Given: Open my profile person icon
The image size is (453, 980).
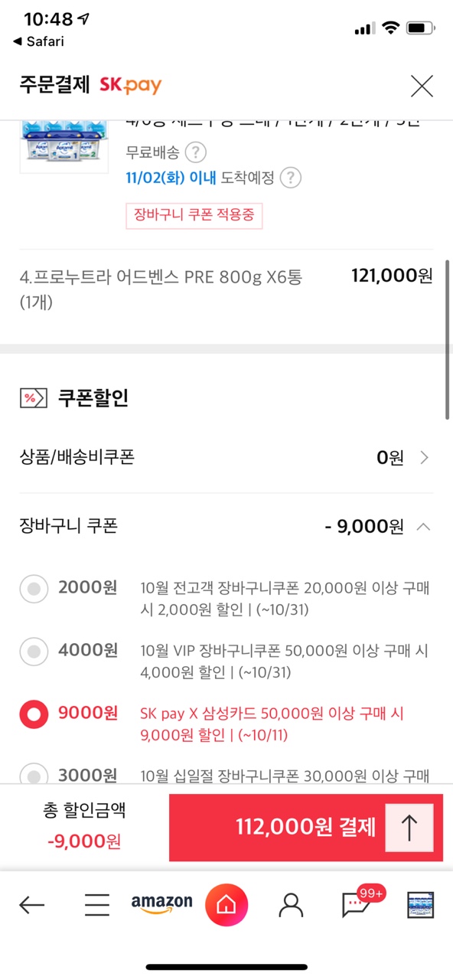Looking at the screenshot, I should [291, 905].
